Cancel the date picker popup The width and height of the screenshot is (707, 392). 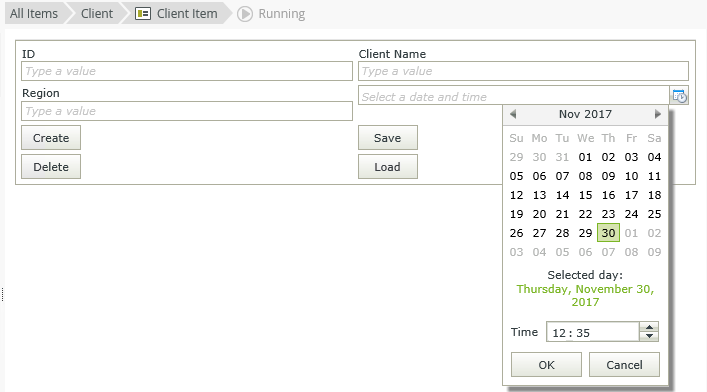pos(624,364)
